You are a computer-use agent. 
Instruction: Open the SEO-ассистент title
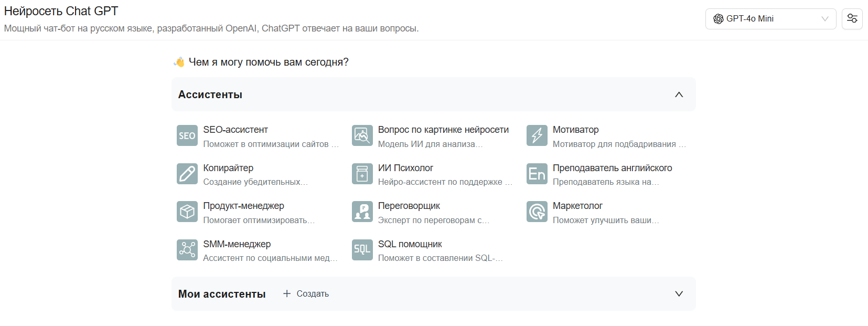pos(235,130)
